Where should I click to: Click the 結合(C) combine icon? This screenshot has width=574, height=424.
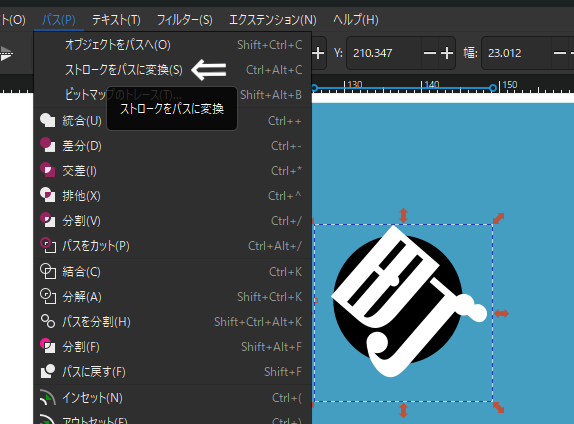pyautogui.click(x=48, y=271)
